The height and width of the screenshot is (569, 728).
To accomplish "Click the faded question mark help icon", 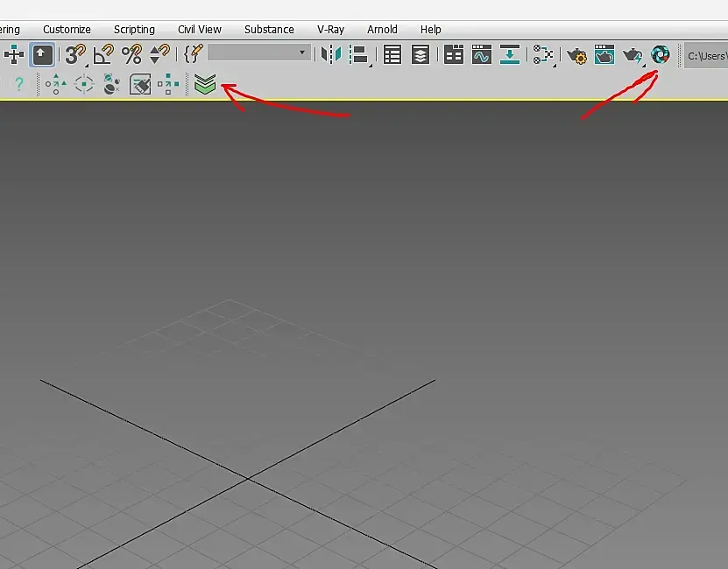I will point(19,83).
